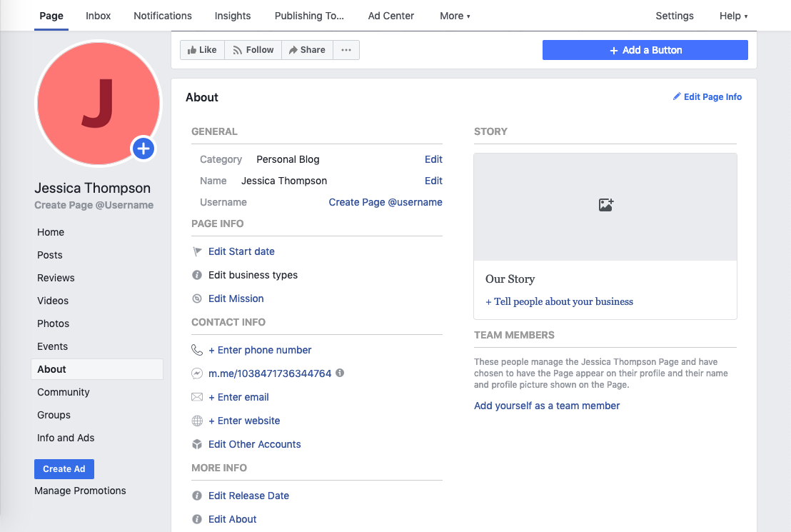Click the blue plus icon on profile picture

[x=143, y=149]
